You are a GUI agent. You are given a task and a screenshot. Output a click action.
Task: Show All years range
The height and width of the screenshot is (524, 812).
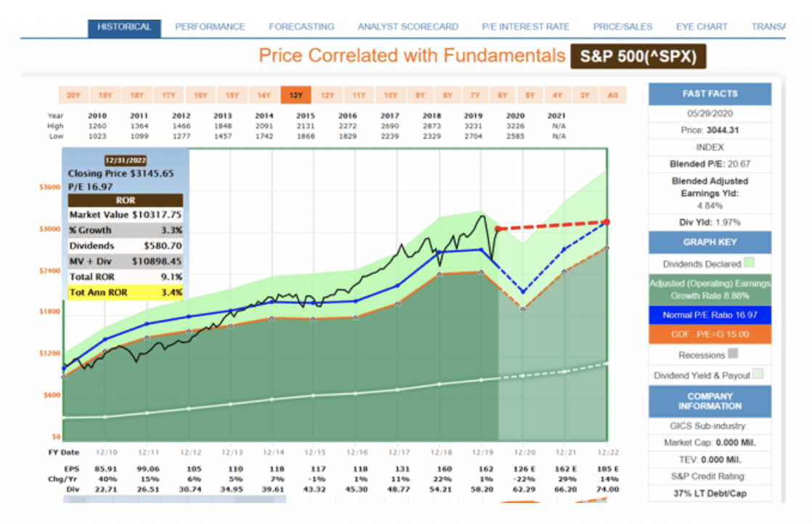coord(612,95)
